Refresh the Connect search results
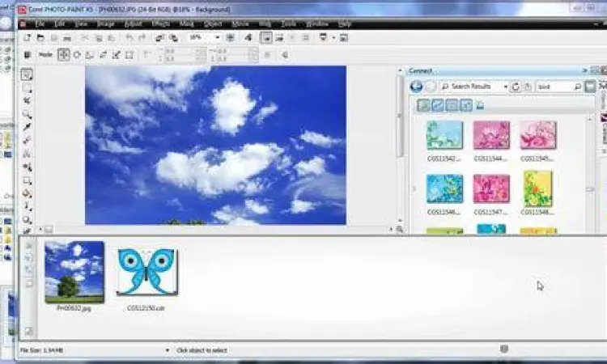The image size is (607, 364). coord(516,87)
